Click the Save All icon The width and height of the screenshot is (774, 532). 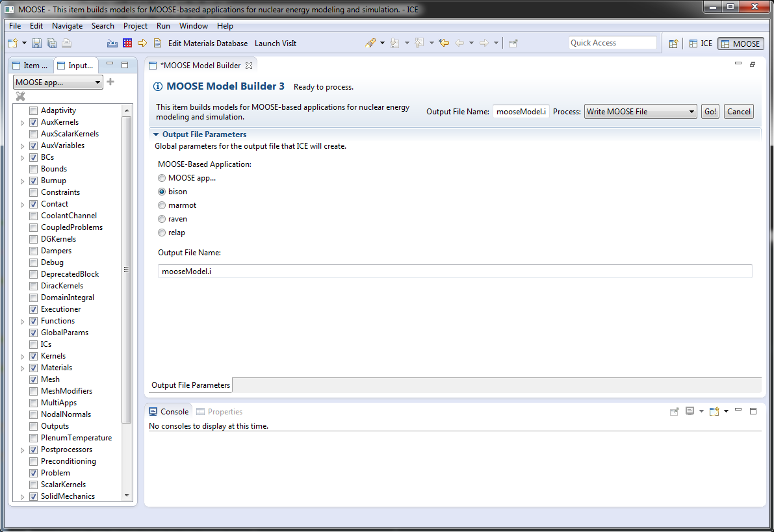point(51,44)
